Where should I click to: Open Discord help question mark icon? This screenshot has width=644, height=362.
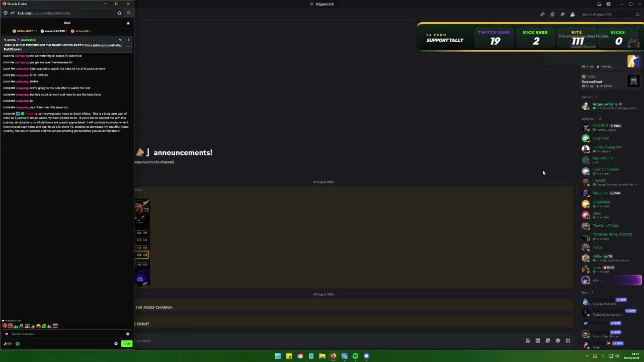click(x=608, y=4)
